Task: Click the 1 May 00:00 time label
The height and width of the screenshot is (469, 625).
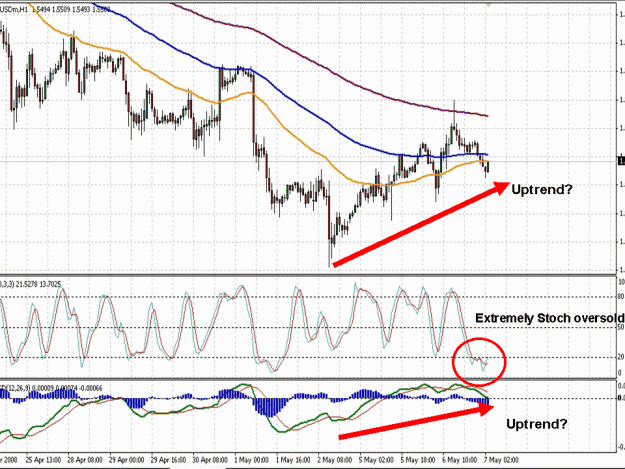Action: [251, 460]
